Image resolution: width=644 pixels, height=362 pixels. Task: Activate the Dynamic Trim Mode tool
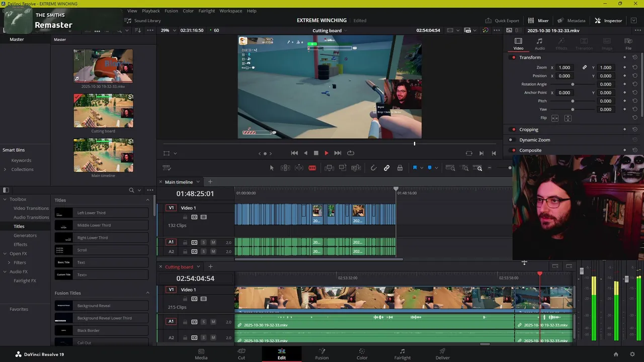(299, 168)
